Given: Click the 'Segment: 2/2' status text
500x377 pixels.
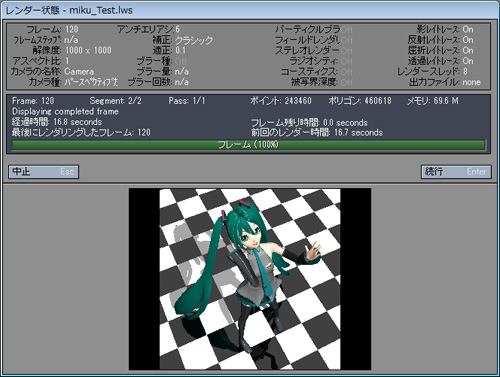Looking at the screenshot, I should tap(116, 101).
